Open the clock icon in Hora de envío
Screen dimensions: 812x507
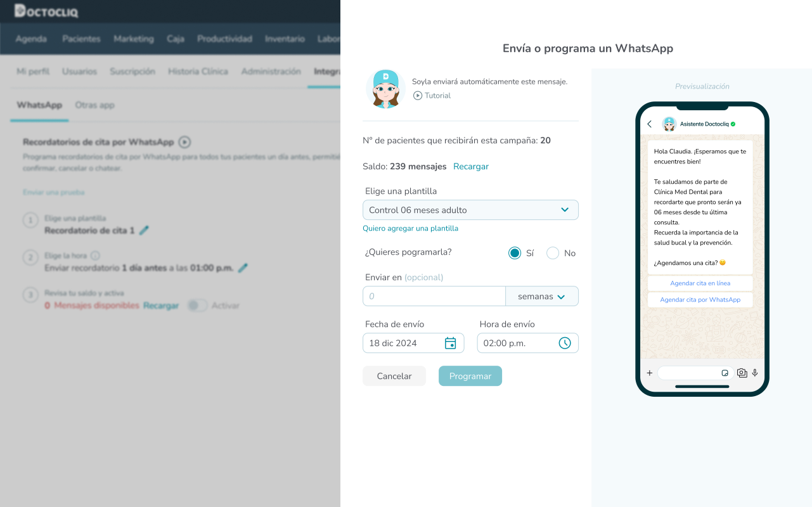[565, 343]
